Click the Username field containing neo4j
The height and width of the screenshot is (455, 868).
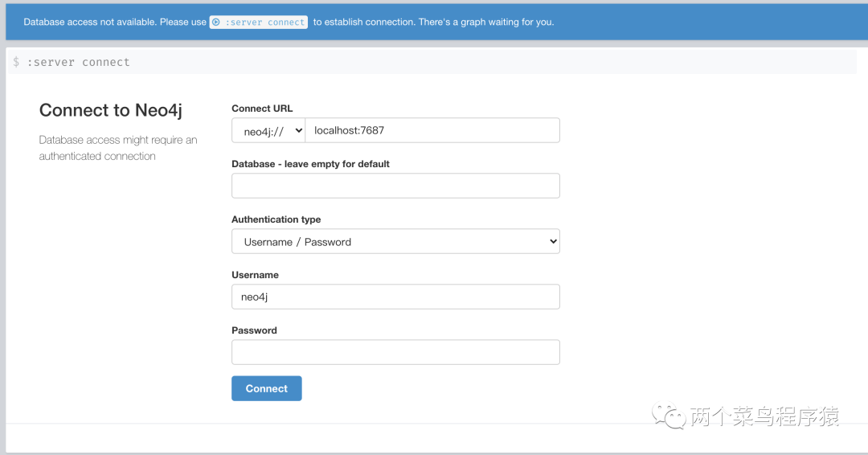click(x=395, y=297)
